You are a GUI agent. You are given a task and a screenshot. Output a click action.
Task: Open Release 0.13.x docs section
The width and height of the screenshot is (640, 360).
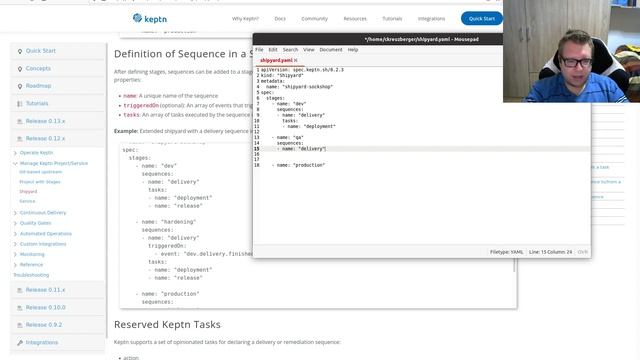[x=45, y=121]
